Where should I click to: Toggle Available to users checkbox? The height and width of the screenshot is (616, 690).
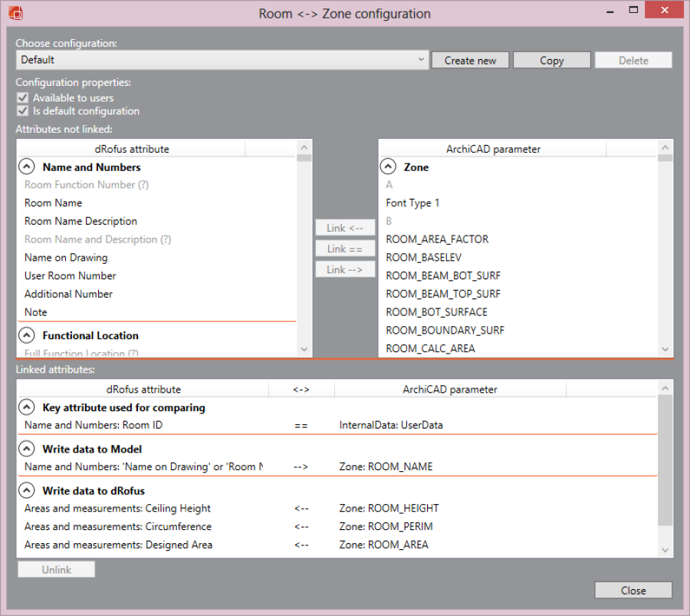tap(22, 98)
